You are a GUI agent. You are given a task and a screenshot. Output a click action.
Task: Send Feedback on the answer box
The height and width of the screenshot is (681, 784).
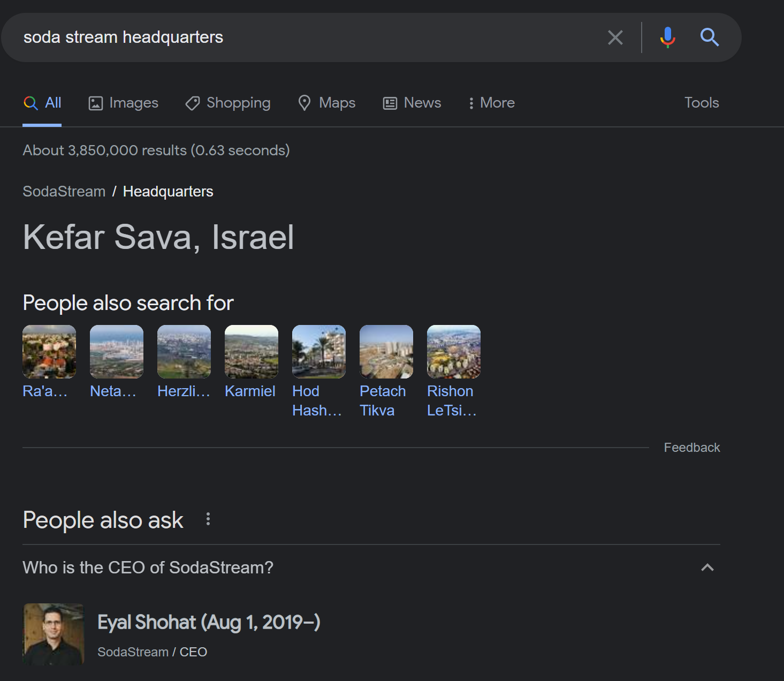(692, 448)
